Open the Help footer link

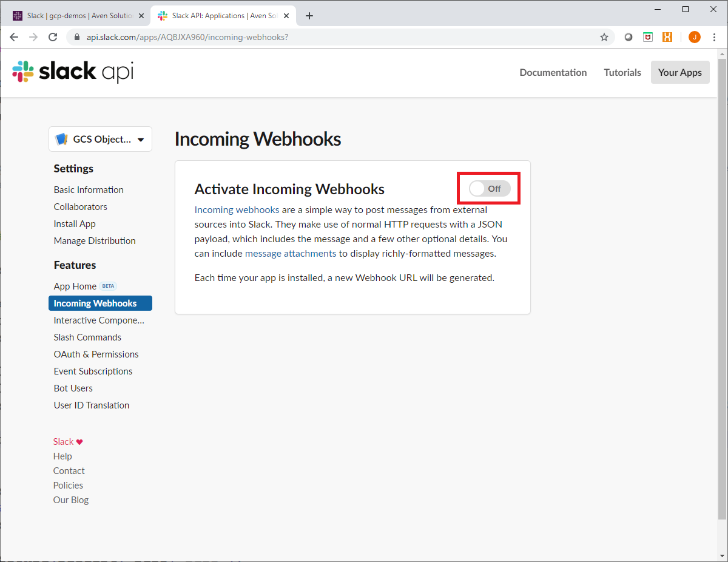click(x=62, y=456)
